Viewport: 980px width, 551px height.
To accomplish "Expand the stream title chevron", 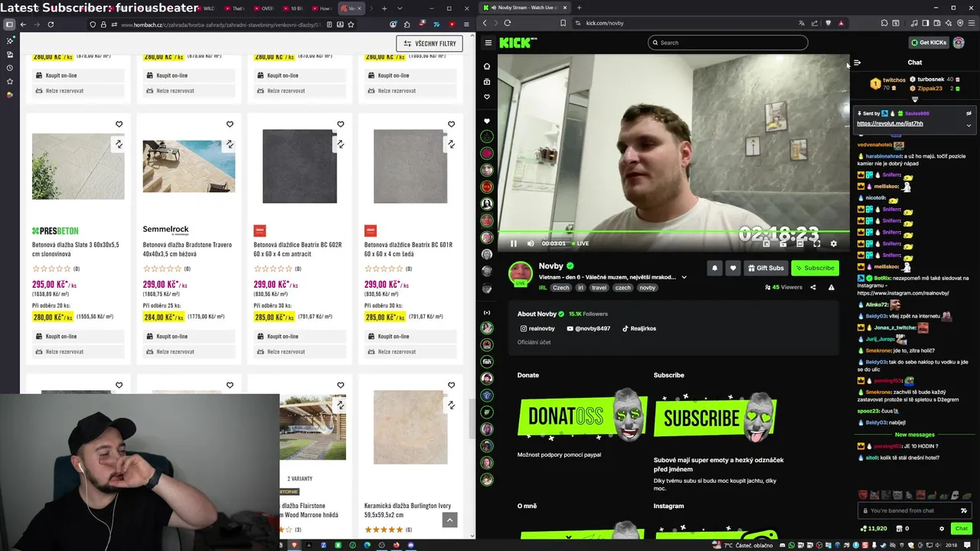I will (x=684, y=277).
